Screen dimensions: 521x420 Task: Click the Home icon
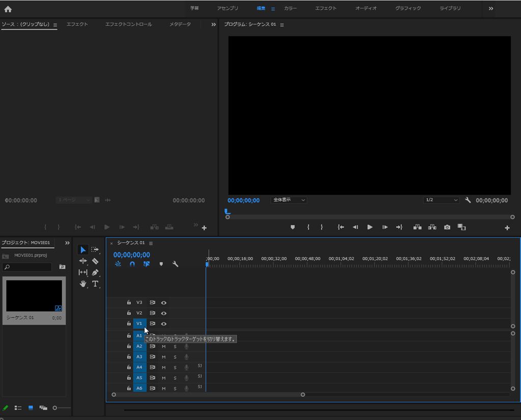click(8, 9)
